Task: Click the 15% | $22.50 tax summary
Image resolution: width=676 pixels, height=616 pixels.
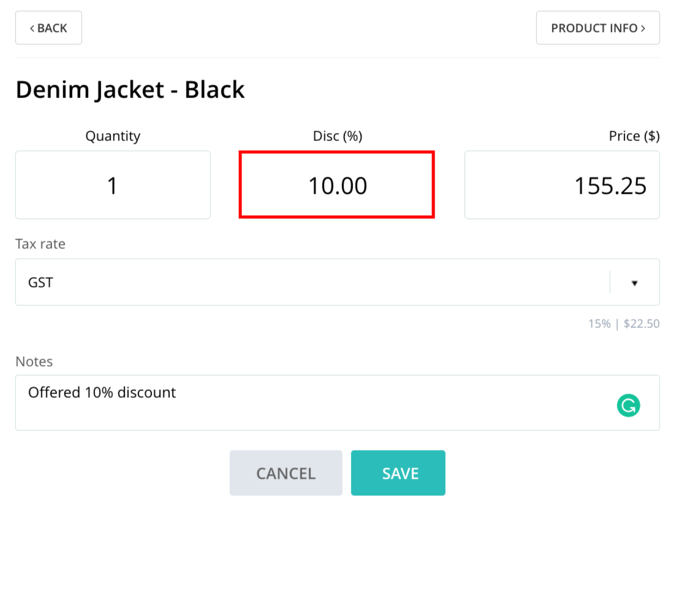Action: click(624, 324)
